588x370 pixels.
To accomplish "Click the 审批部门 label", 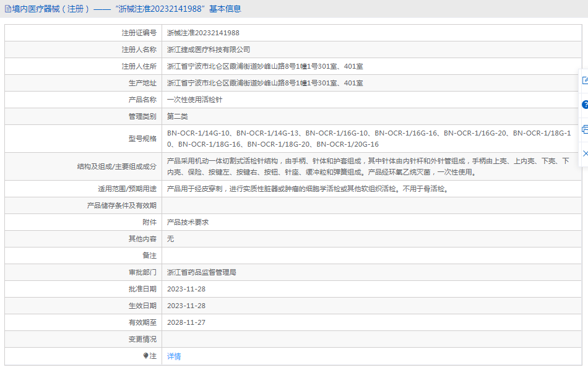I will 142,272.
